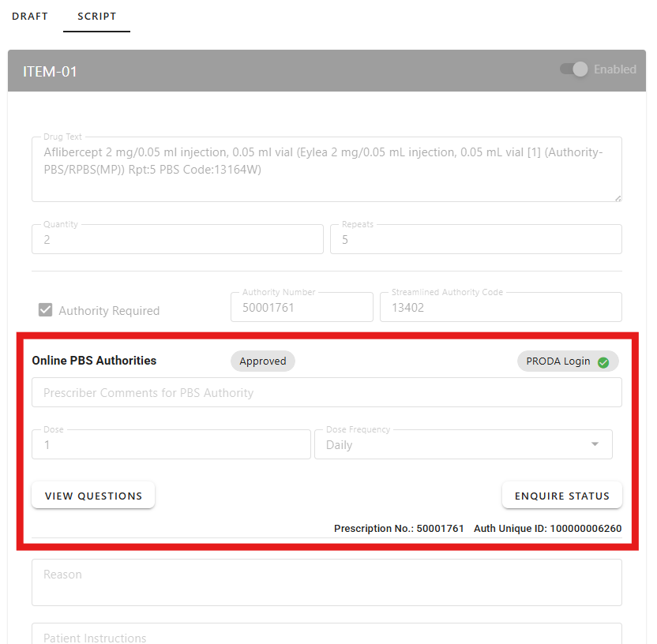Click inside the Drug Text box
Image resolution: width=657 pixels, height=644 pixels.
[x=325, y=170]
